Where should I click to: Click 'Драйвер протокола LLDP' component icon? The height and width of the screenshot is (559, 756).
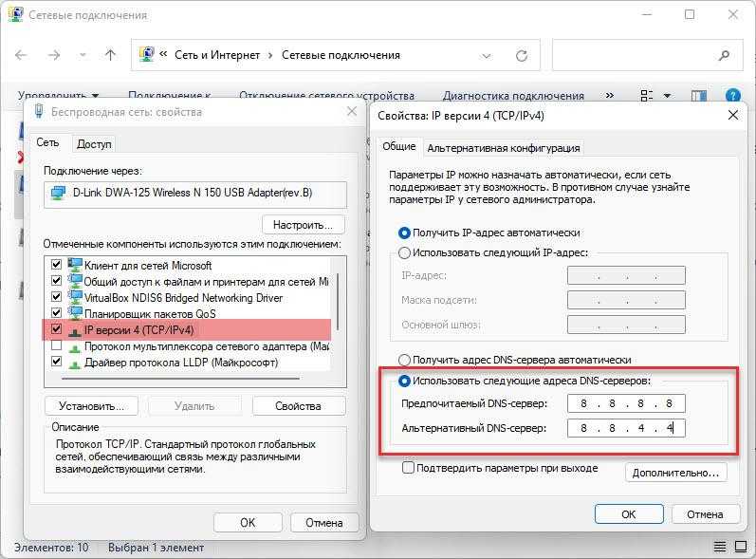[x=74, y=363]
